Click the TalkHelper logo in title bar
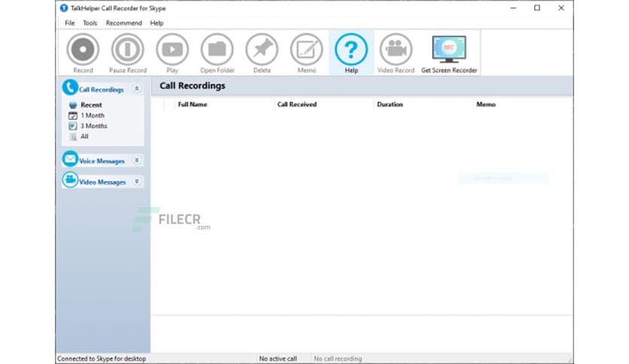The image size is (629, 364). [x=64, y=8]
